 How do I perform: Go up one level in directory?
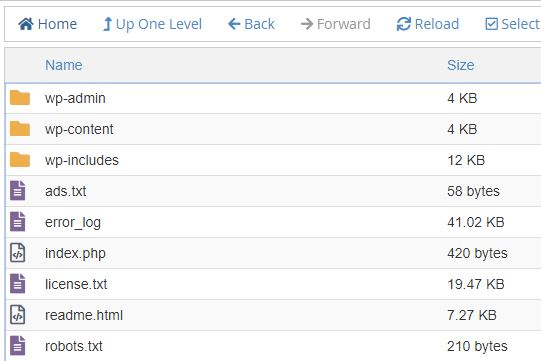[153, 24]
